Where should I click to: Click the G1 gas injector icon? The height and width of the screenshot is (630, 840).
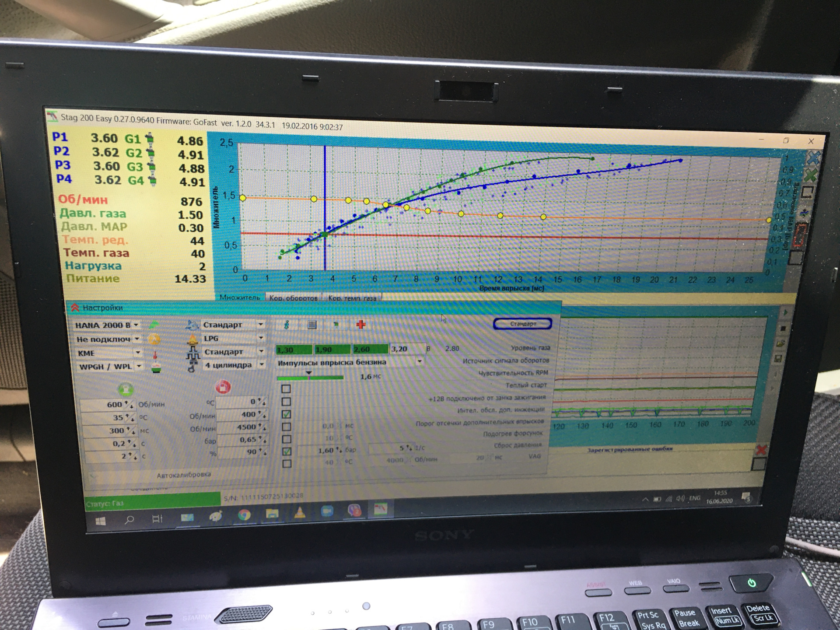[150, 140]
